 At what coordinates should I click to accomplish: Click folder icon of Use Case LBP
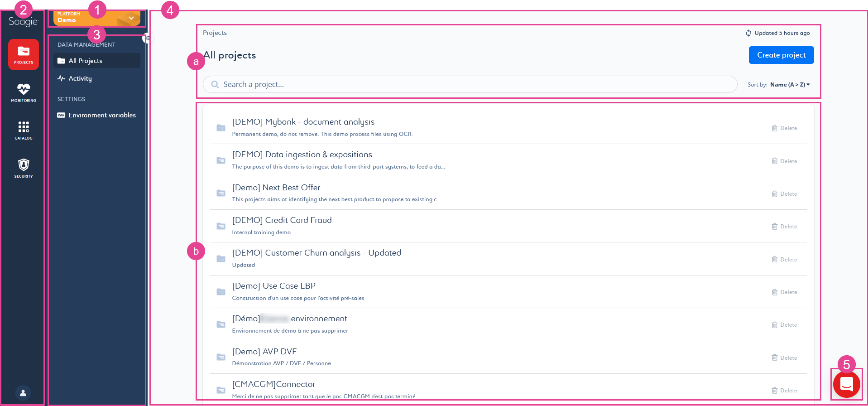pos(221,292)
